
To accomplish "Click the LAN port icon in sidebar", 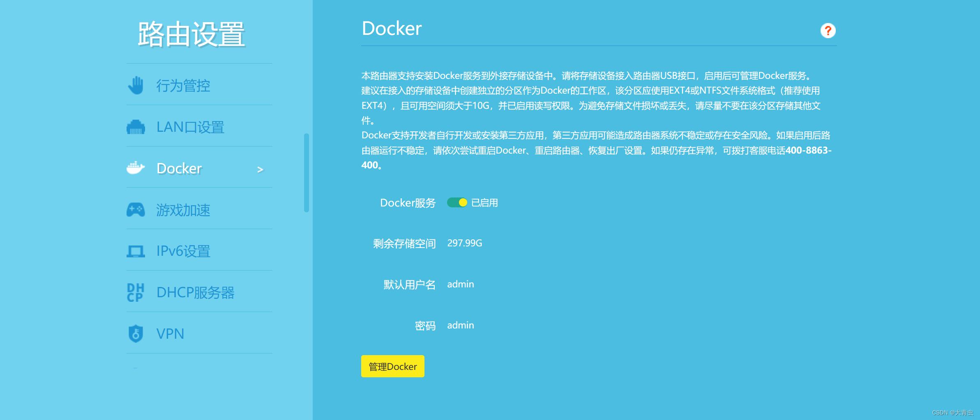I will 136,127.
